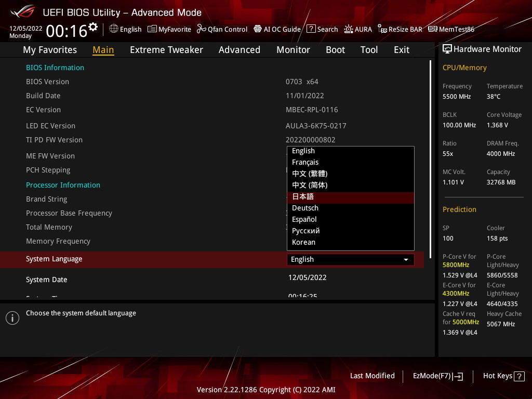Click the 1.368 V core voltage reading

tap(497, 125)
